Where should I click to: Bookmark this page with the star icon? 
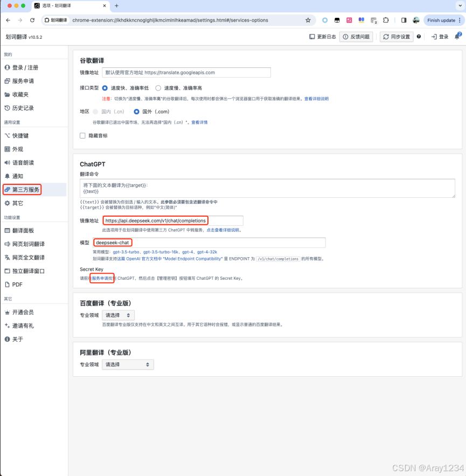coord(308,20)
